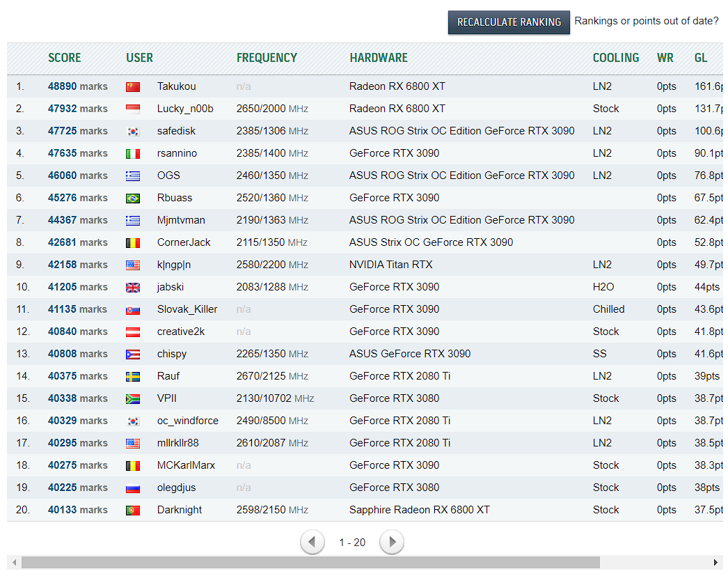The height and width of the screenshot is (576, 728).
Task: Open the 48890 marks score link
Action: click(77, 86)
